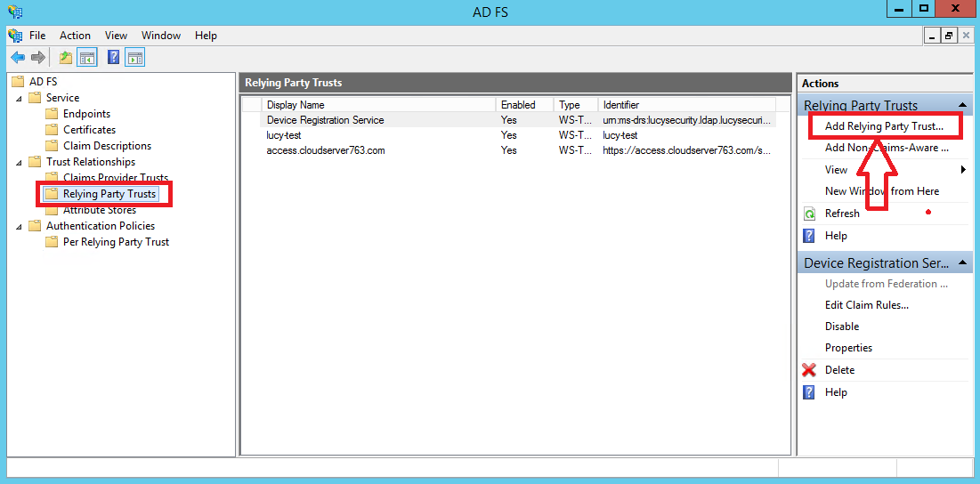Screen dimensions: 980x484
Task: Sort by Type column header
Action: (x=576, y=105)
